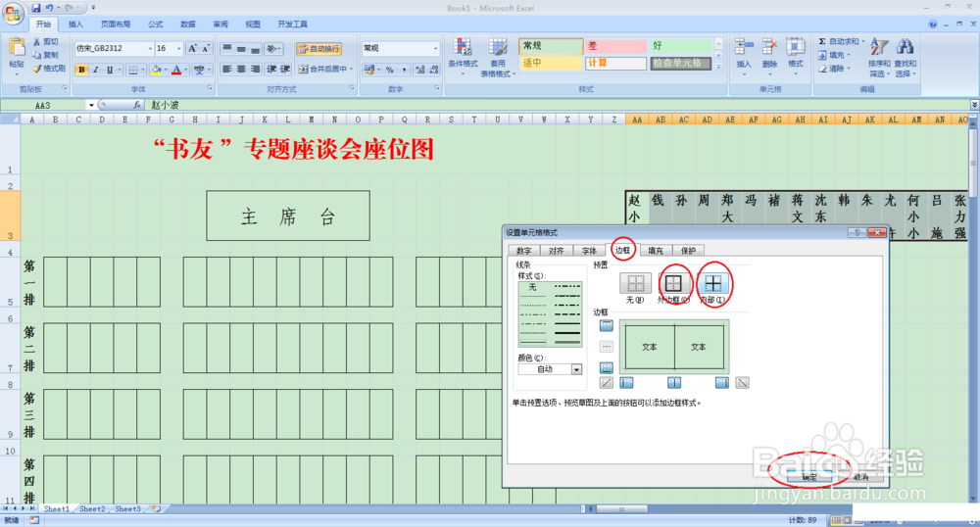Toggle Wrap Text (自动换行) button

click(x=319, y=49)
